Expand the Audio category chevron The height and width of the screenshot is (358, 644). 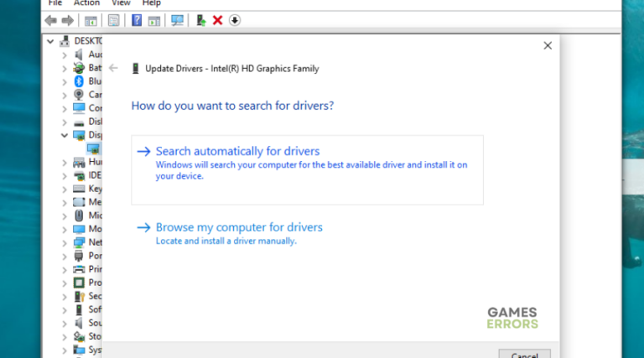65,54
